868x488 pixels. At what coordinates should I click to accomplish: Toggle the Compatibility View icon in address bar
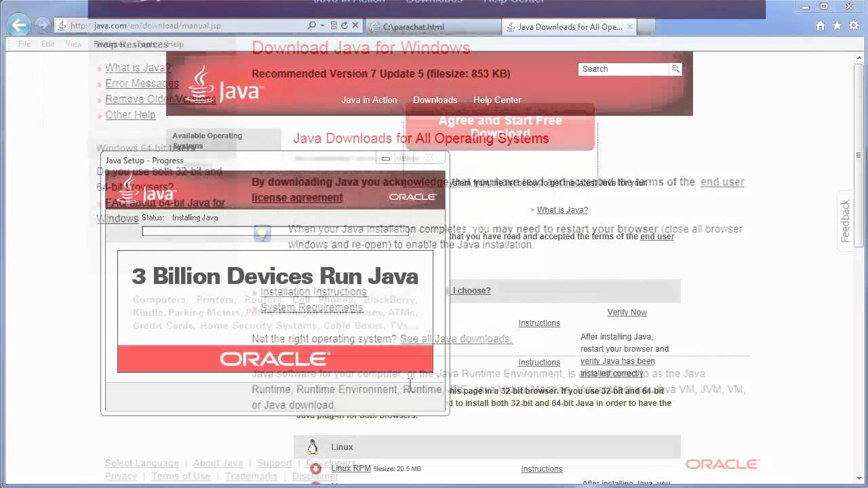point(334,26)
